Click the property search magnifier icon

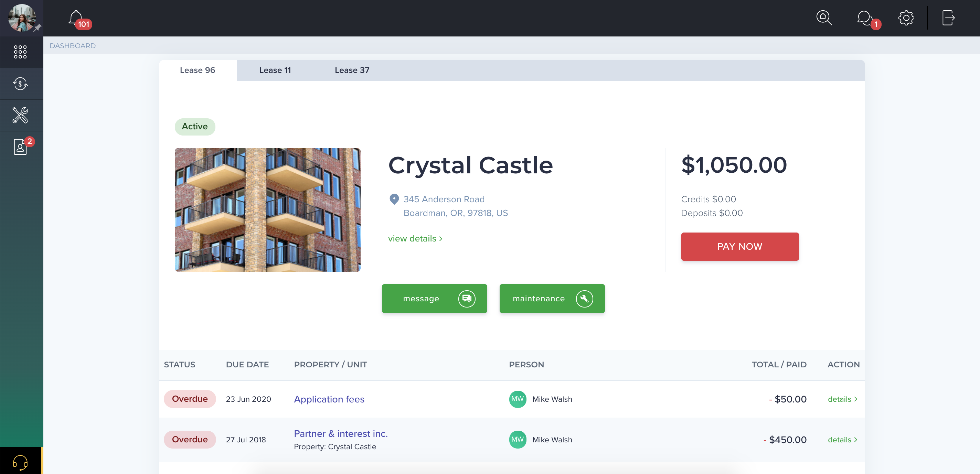(824, 18)
